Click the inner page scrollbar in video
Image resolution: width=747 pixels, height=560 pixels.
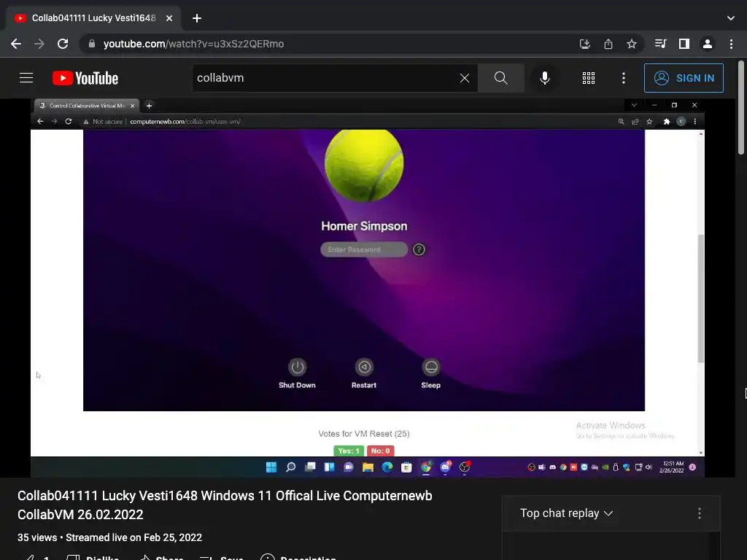(700, 298)
